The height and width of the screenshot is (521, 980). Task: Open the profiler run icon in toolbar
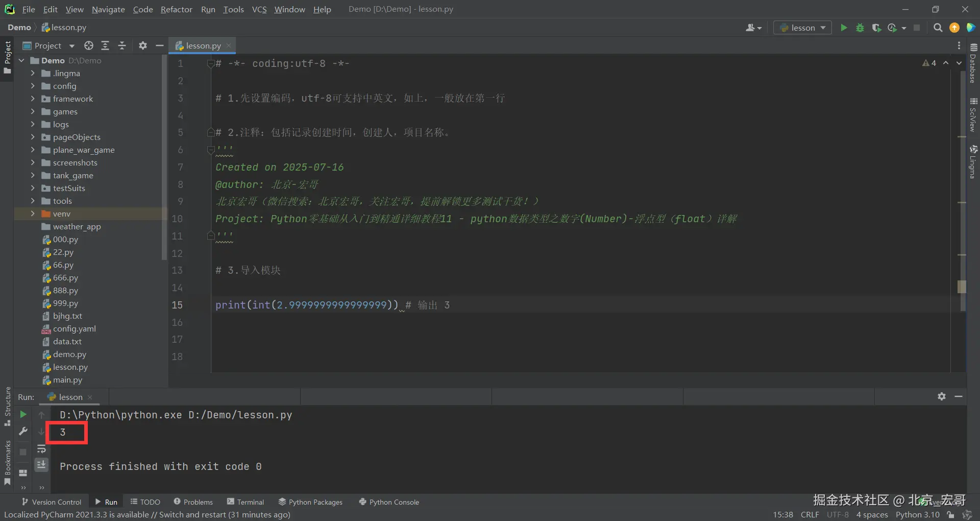pos(893,28)
